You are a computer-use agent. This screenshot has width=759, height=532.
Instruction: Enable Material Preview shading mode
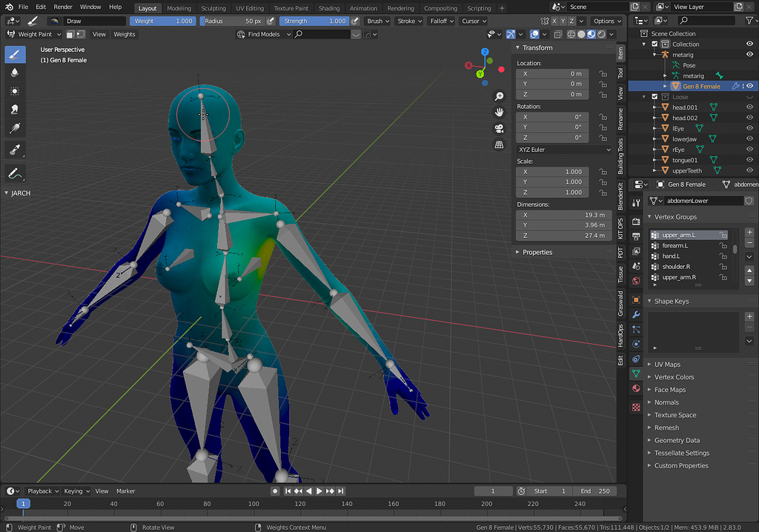(590, 34)
